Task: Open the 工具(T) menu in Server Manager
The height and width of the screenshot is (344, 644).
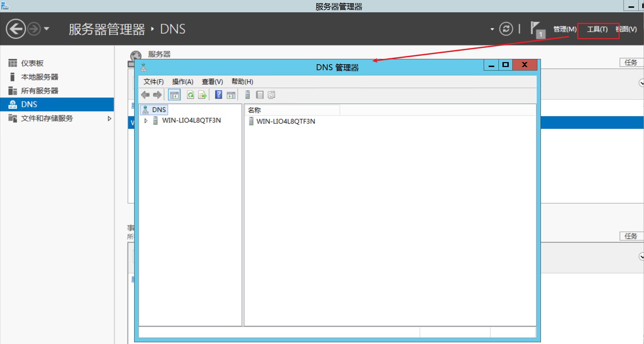Action: [x=597, y=29]
